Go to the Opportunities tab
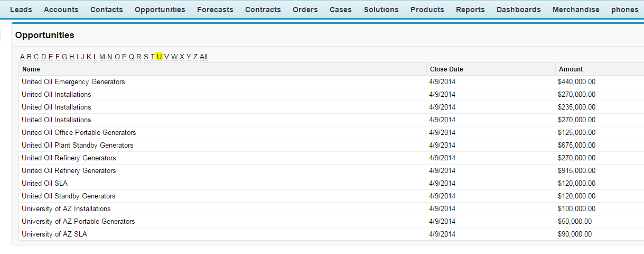644x254 pixels. 160,10
